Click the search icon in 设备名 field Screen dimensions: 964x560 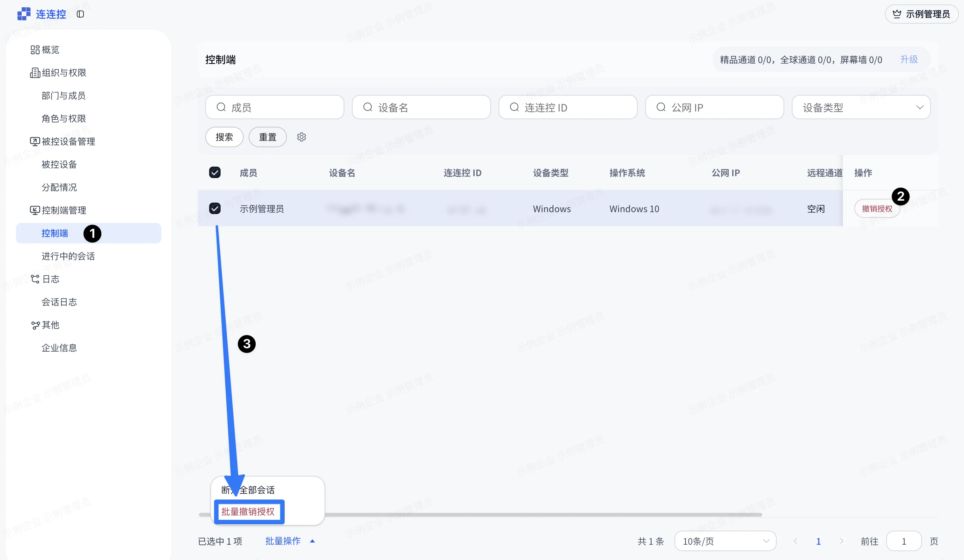pos(368,107)
